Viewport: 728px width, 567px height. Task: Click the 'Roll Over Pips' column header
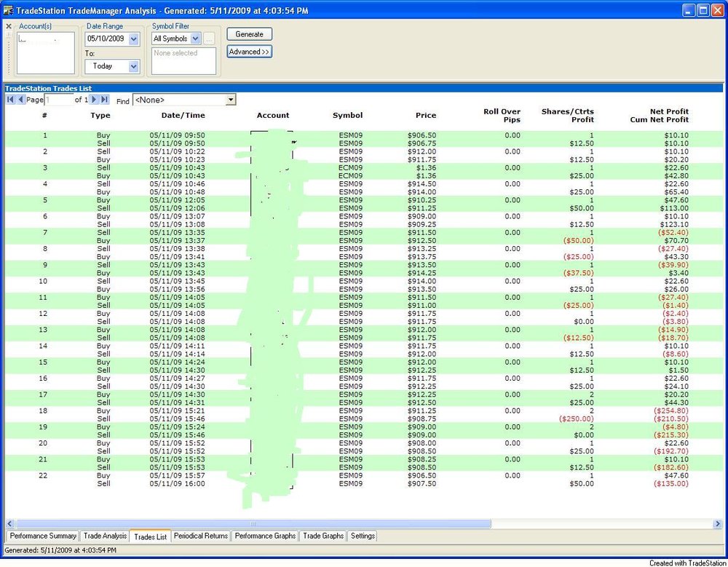click(x=502, y=116)
